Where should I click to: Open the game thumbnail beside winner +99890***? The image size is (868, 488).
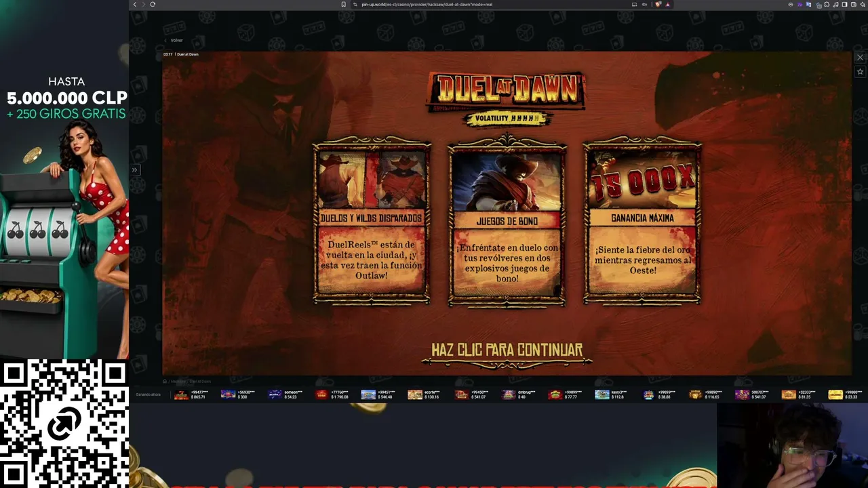tap(695, 394)
